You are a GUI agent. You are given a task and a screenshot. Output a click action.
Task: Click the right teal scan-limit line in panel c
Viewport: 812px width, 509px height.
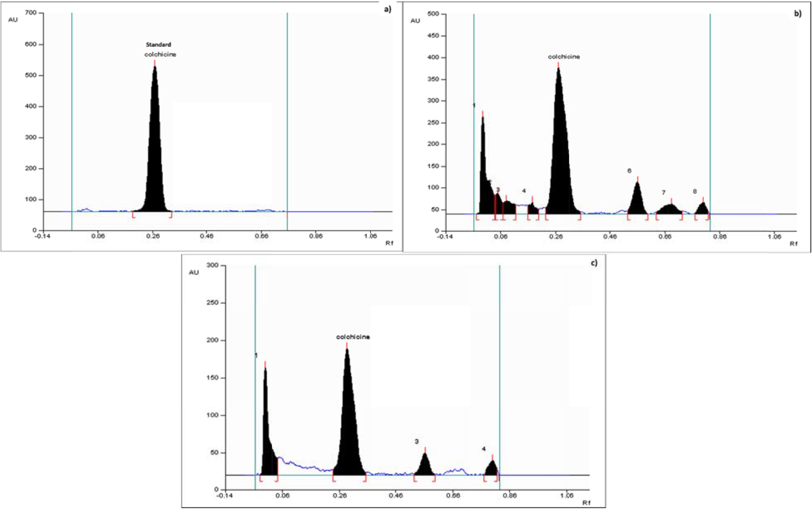pyautogui.click(x=499, y=378)
